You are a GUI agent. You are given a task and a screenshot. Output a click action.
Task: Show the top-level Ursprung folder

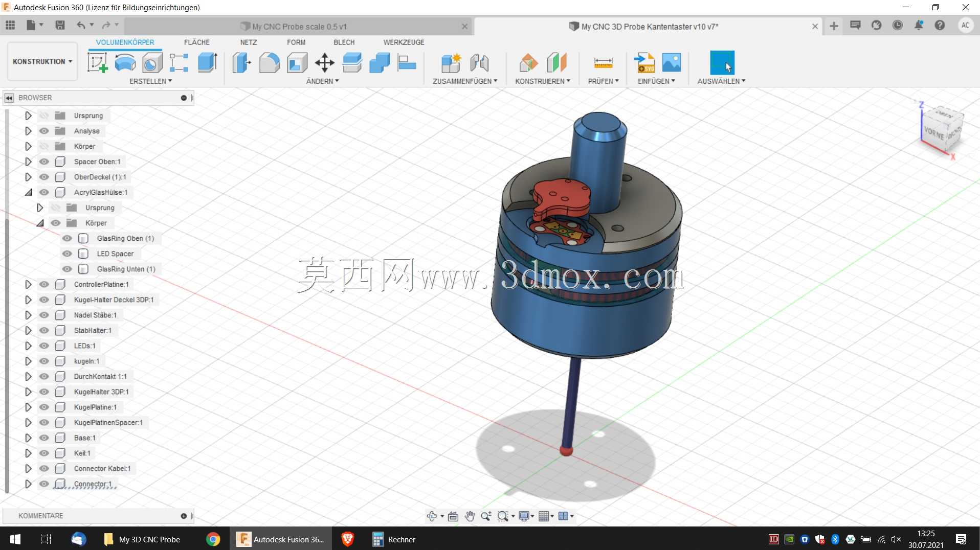tap(44, 116)
